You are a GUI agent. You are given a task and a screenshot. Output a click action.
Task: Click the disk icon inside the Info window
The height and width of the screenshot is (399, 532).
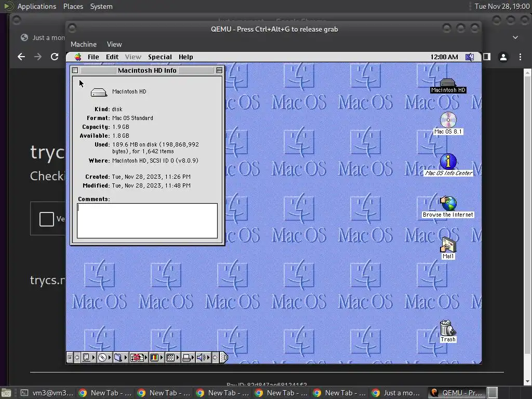(99, 92)
